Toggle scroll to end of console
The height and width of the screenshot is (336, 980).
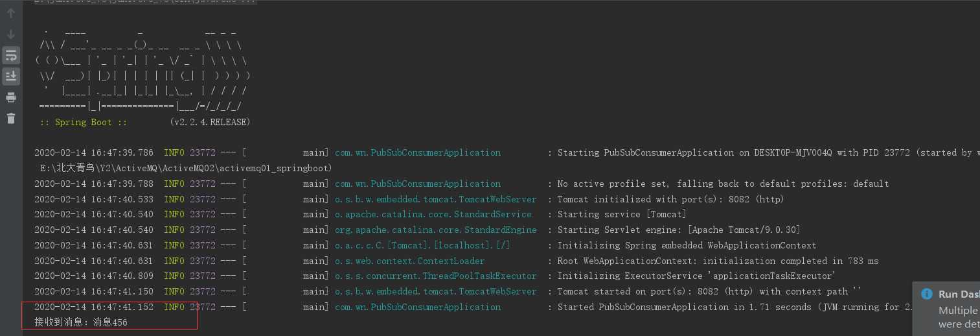tap(11, 77)
